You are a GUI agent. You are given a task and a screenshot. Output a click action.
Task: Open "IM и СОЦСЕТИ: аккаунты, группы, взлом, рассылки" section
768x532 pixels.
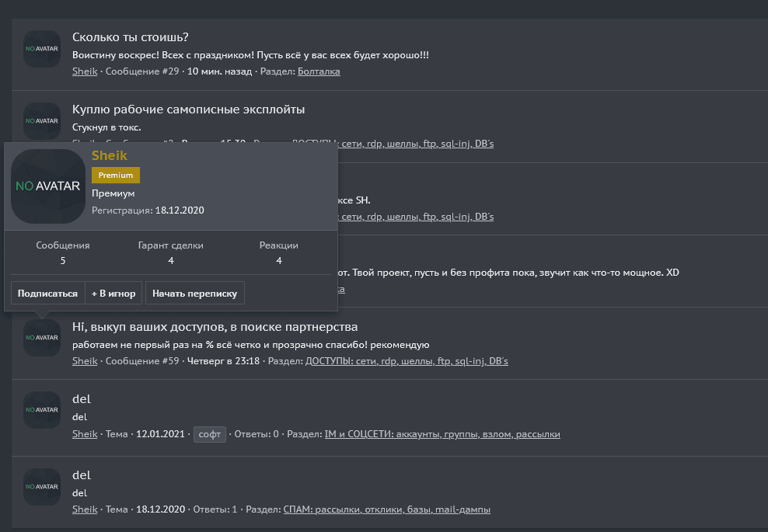442,434
